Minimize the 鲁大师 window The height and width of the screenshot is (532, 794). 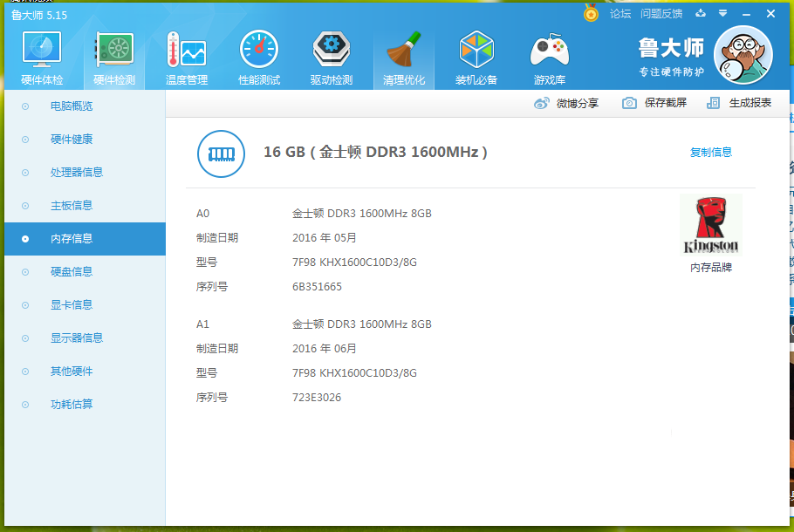tap(746, 14)
